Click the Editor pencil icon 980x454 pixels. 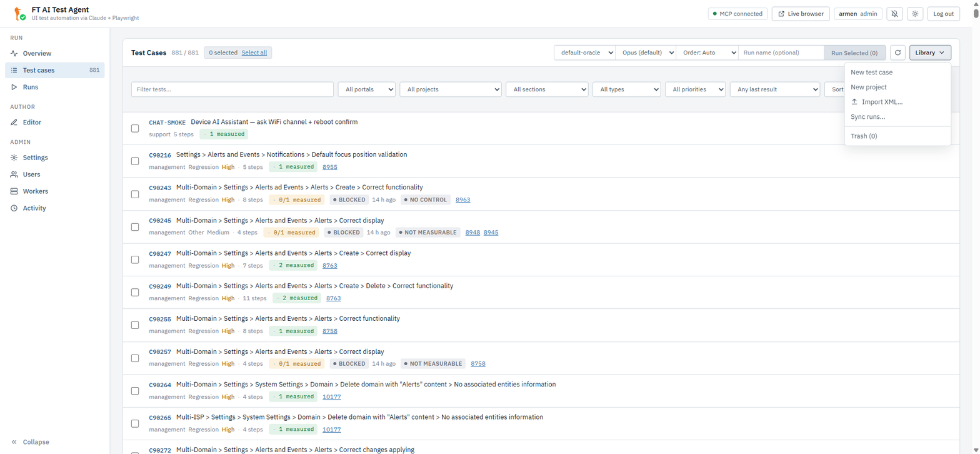[14, 123]
